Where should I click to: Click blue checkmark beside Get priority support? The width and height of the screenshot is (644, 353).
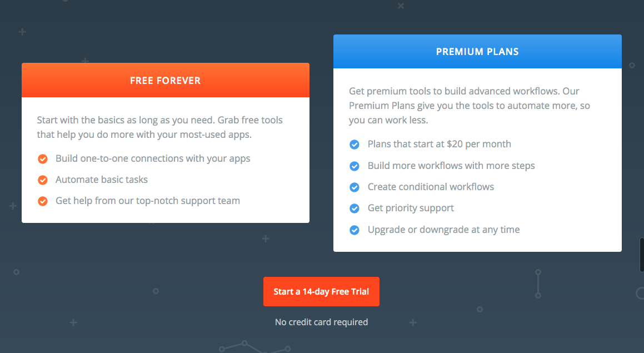pyautogui.click(x=355, y=208)
